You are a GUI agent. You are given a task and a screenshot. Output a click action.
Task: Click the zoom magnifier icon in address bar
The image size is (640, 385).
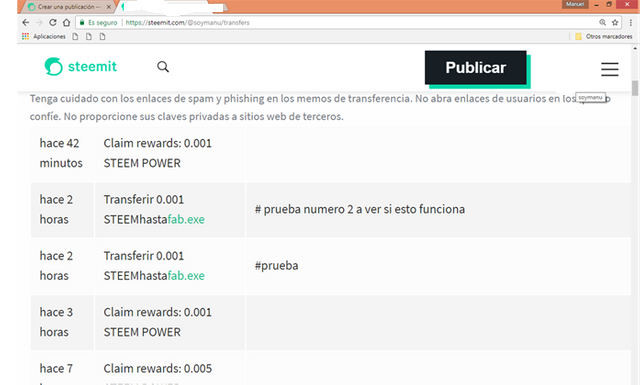[x=602, y=22]
